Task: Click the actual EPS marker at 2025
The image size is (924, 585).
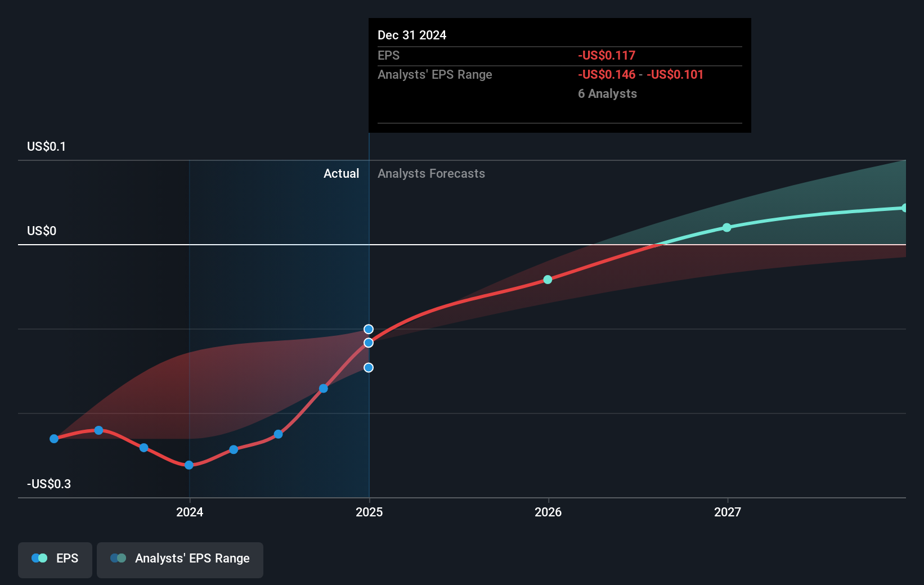Action: click(x=369, y=343)
